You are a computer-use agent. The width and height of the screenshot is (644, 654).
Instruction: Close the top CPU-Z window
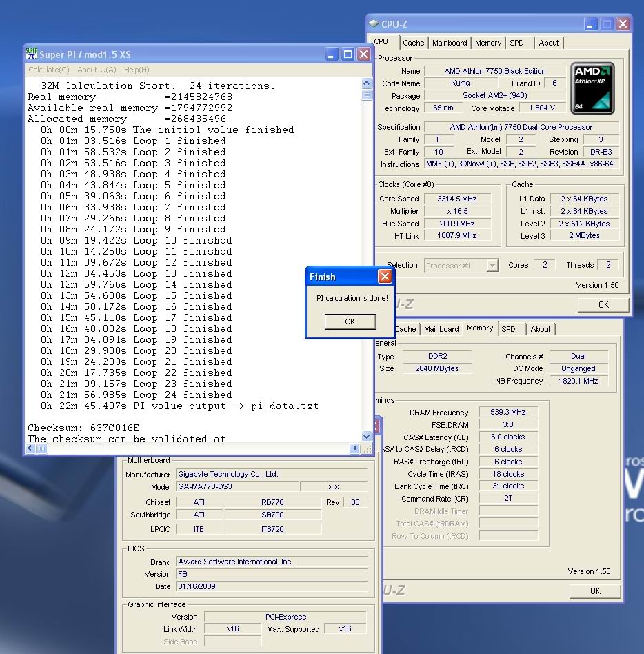(x=623, y=23)
